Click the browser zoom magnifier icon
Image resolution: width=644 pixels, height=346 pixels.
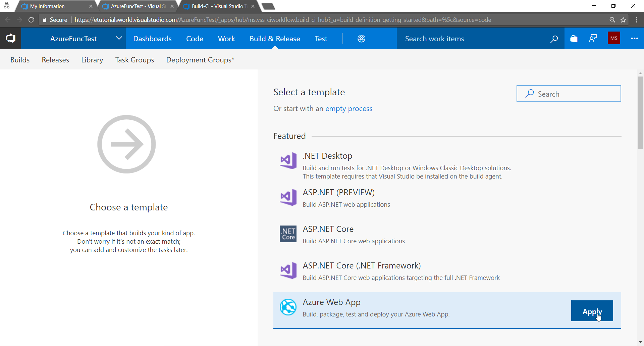tap(612, 20)
